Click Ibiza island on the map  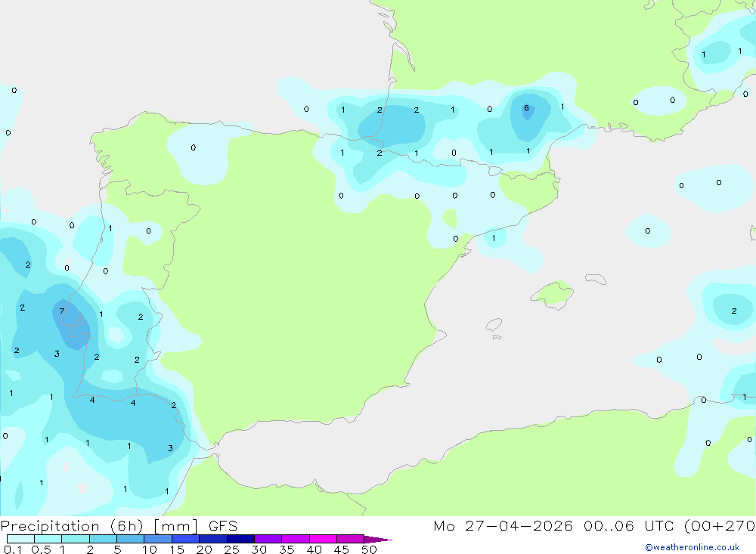(x=494, y=324)
